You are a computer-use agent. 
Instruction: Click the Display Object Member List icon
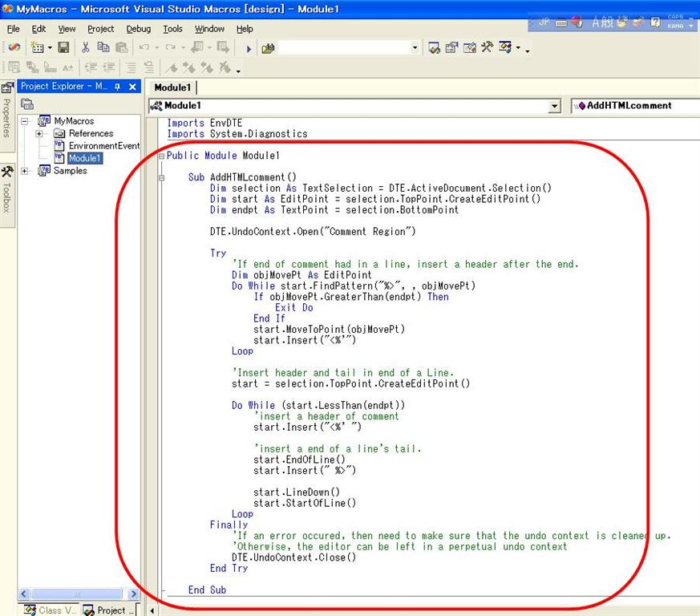tap(14, 67)
